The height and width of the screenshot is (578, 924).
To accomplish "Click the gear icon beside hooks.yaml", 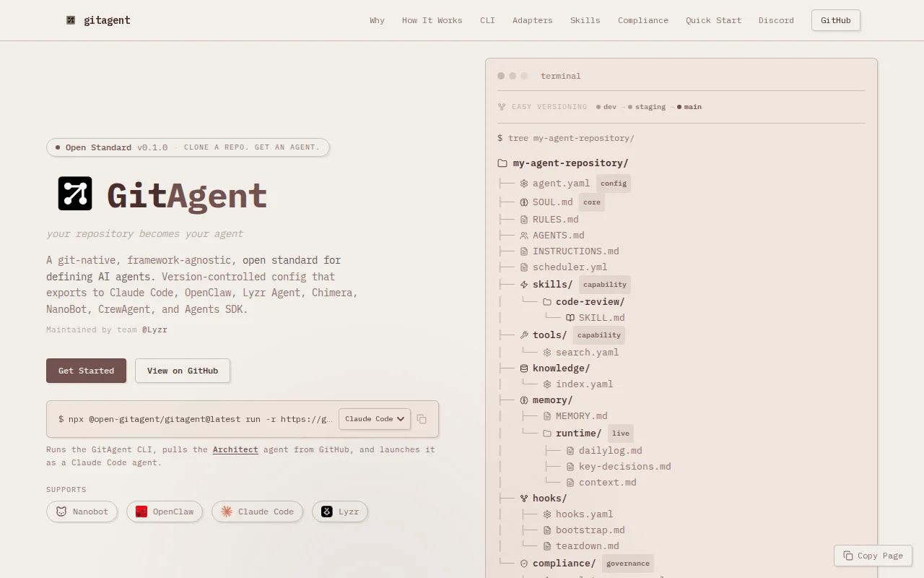I will [547, 514].
